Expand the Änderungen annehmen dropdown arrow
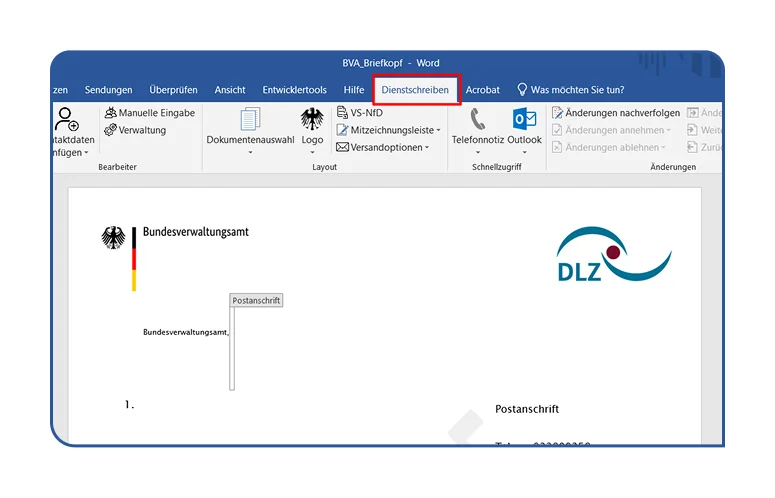This screenshot has width=775, height=498. click(668, 130)
